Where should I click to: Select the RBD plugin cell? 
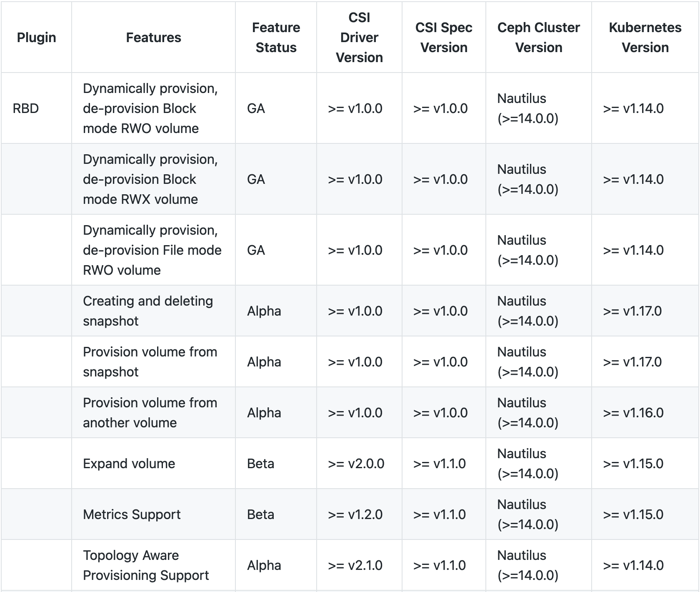(36, 108)
